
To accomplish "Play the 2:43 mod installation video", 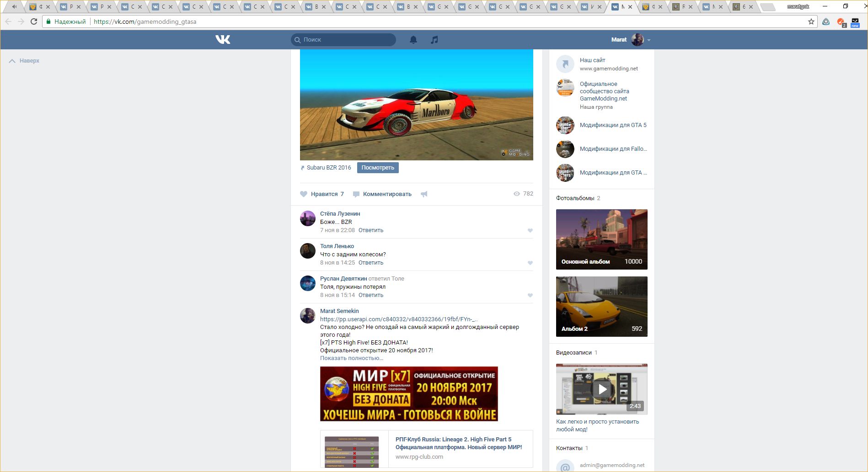I will [602, 389].
